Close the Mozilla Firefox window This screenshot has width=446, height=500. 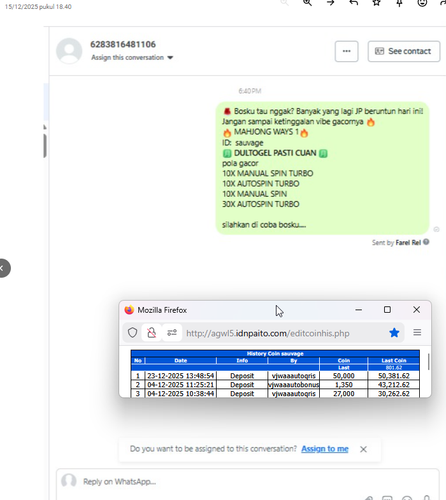click(416, 310)
